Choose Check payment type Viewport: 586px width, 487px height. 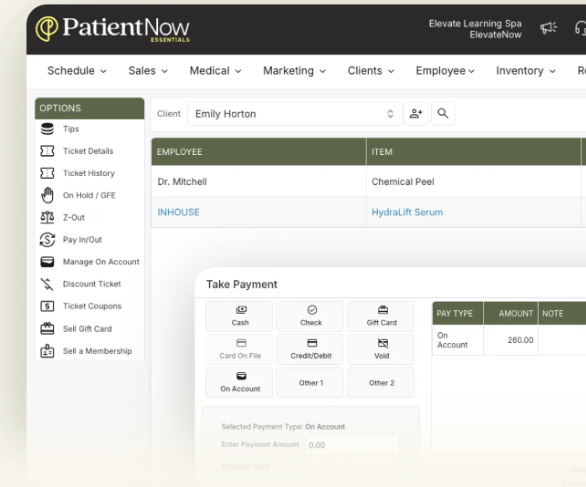click(x=310, y=316)
